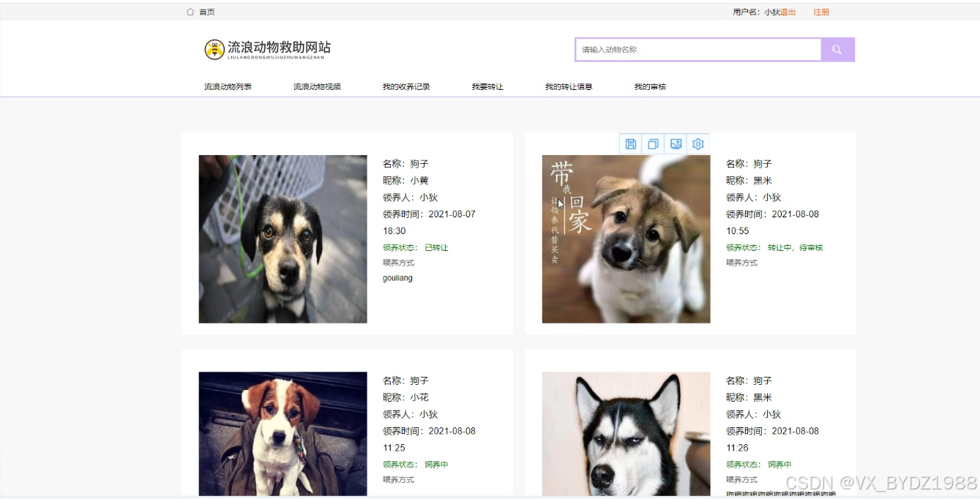980x499 pixels.
Task: Click the photo of dog 小黄
Action: (283, 239)
